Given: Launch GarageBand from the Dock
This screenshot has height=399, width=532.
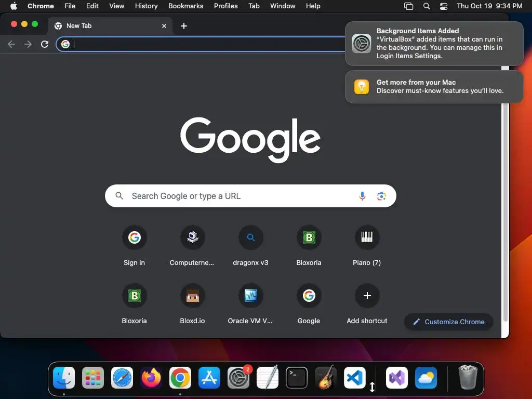Looking at the screenshot, I should 325,378.
